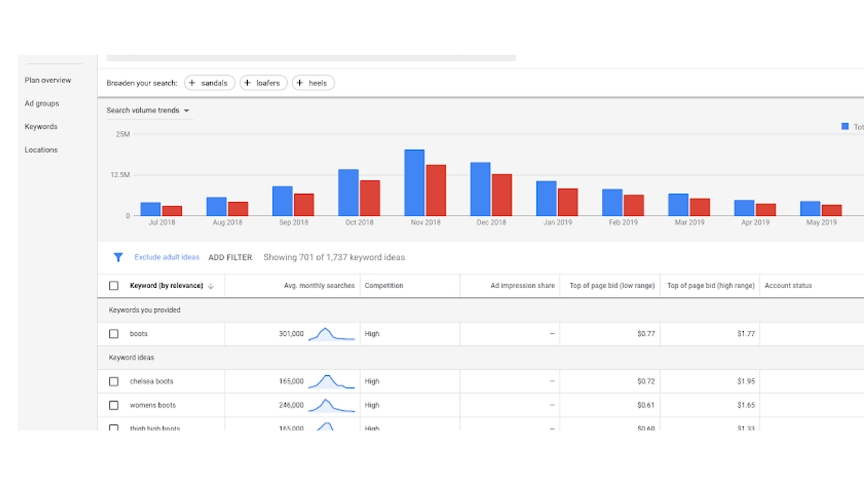This screenshot has width=864, height=504.
Task: Open Ad groups in the sidebar
Action: (x=42, y=104)
